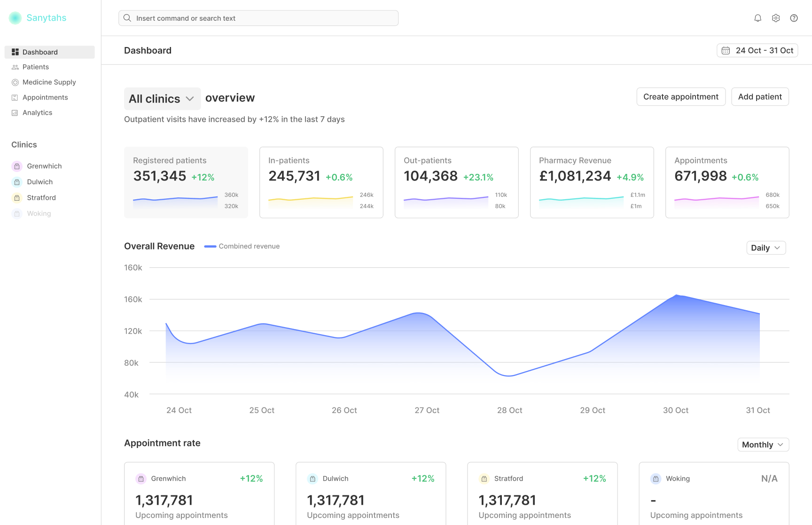Click the Dashboard grid icon in sidebar
This screenshot has width=812, height=525.
click(x=15, y=52)
